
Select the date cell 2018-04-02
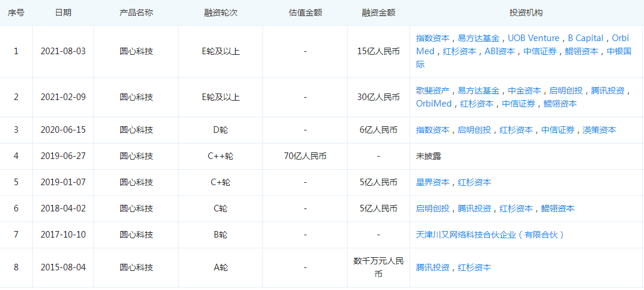point(63,208)
